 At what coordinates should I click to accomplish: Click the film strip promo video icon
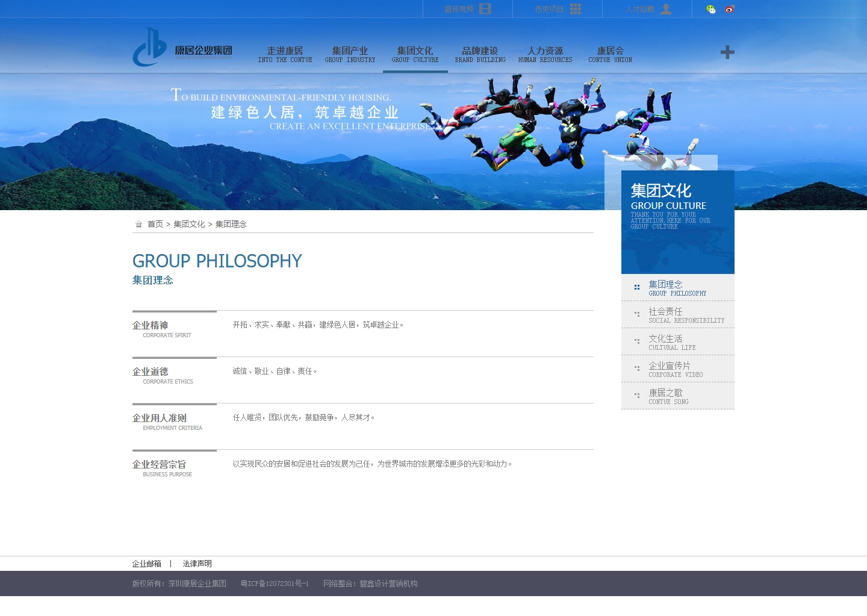485,9
